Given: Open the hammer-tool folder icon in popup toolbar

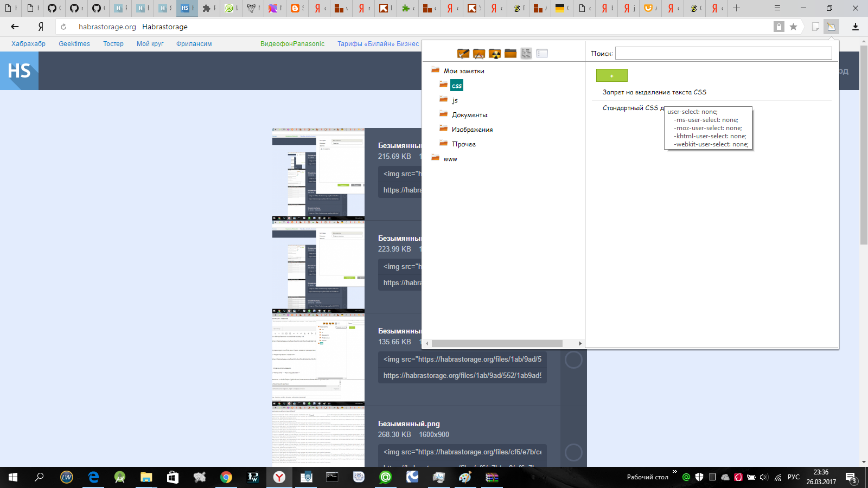Looking at the screenshot, I should (x=463, y=53).
